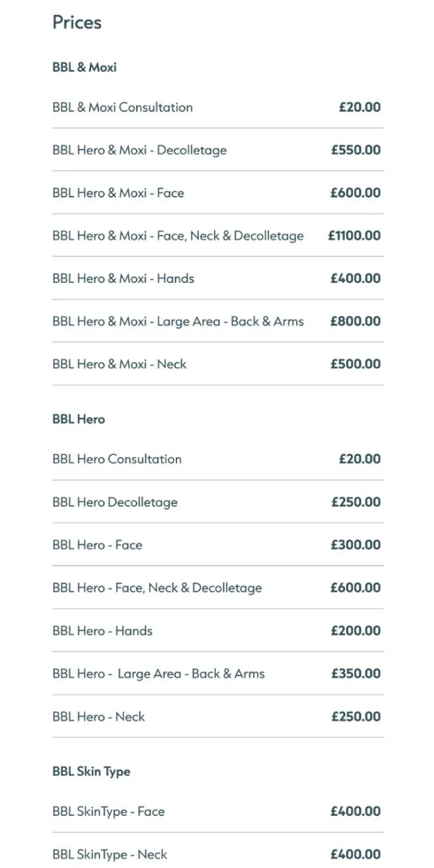Open BBL Hero - Face, Neck & Decolletage
The image size is (434, 868).
[157, 588]
